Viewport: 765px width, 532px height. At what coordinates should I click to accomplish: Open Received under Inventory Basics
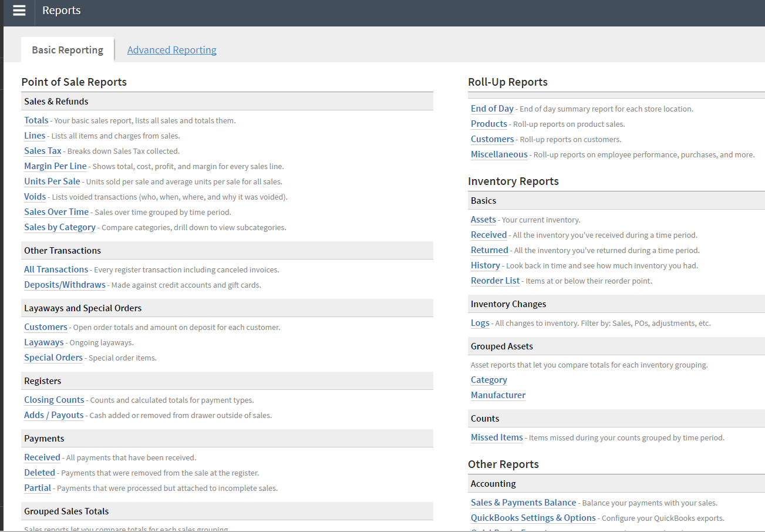pyautogui.click(x=489, y=235)
